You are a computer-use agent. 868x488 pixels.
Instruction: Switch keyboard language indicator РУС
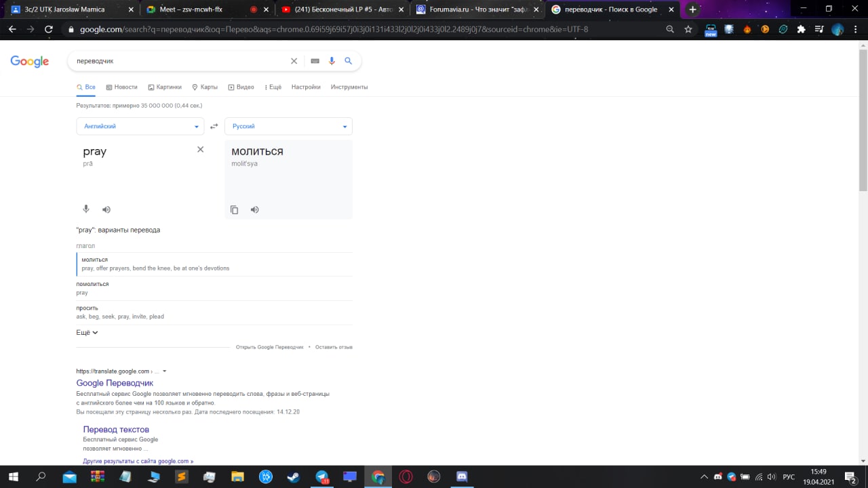click(x=789, y=477)
